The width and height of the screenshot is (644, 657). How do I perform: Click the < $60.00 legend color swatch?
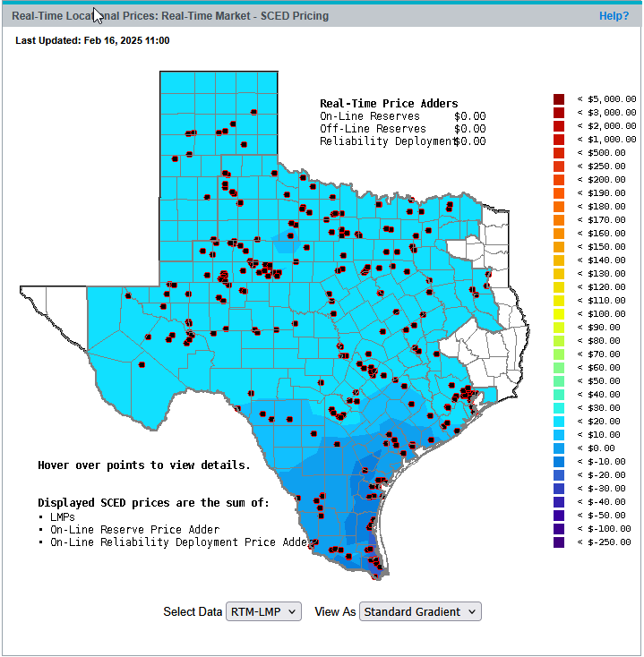(x=559, y=368)
